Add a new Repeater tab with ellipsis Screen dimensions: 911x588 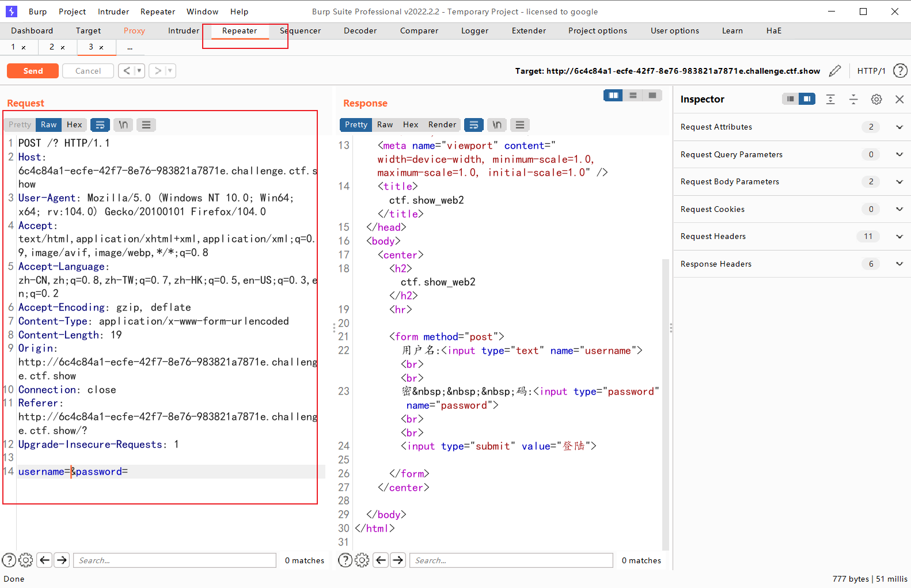click(x=130, y=47)
